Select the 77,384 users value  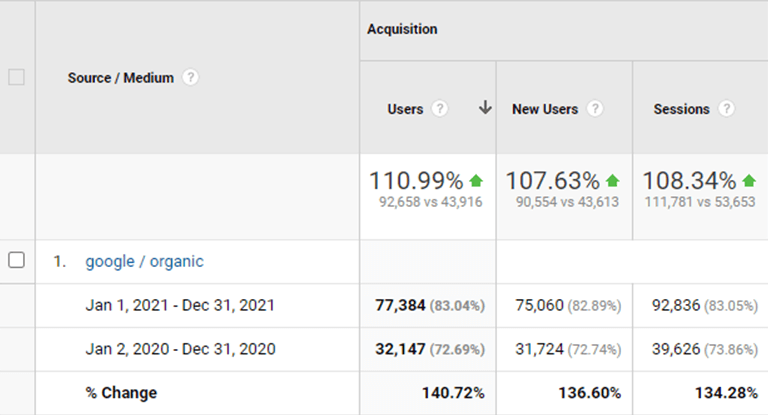tap(400, 305)
